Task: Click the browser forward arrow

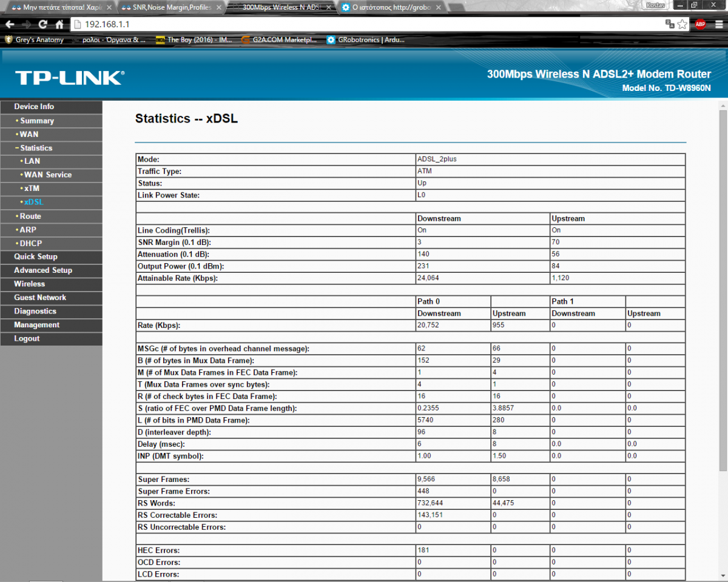Action: point(27,24)
